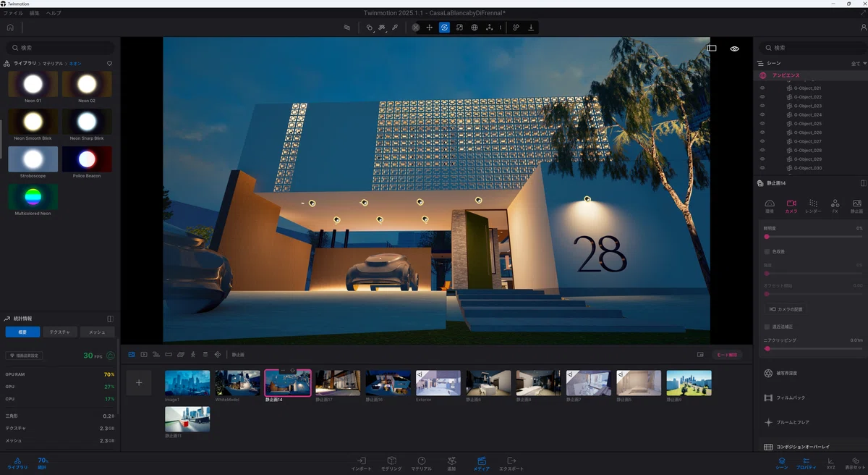868x475 pixels.
Task: Open the viewport aspect frame options
Action: [x=712, y=49]
